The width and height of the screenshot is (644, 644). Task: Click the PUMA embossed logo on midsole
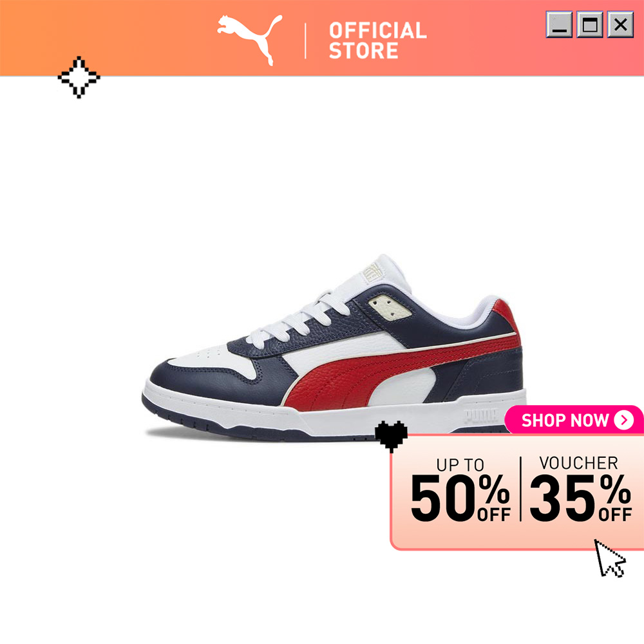(480, 415)
